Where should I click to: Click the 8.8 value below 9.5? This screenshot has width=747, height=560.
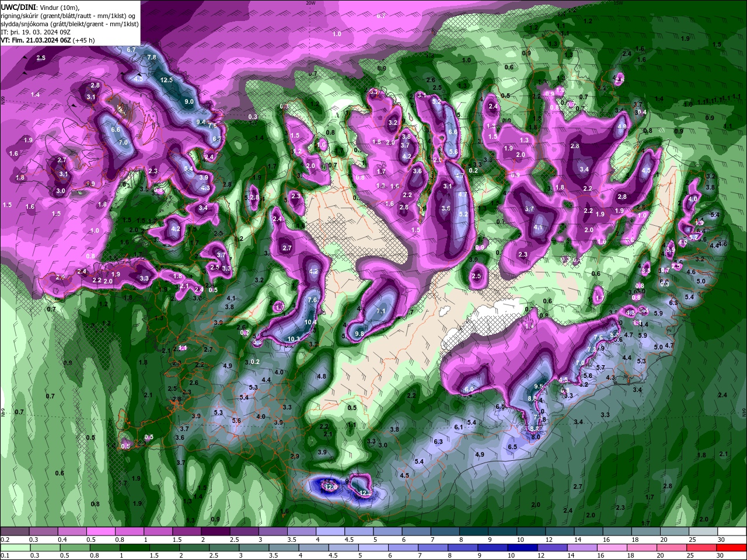tap(532, 398)
